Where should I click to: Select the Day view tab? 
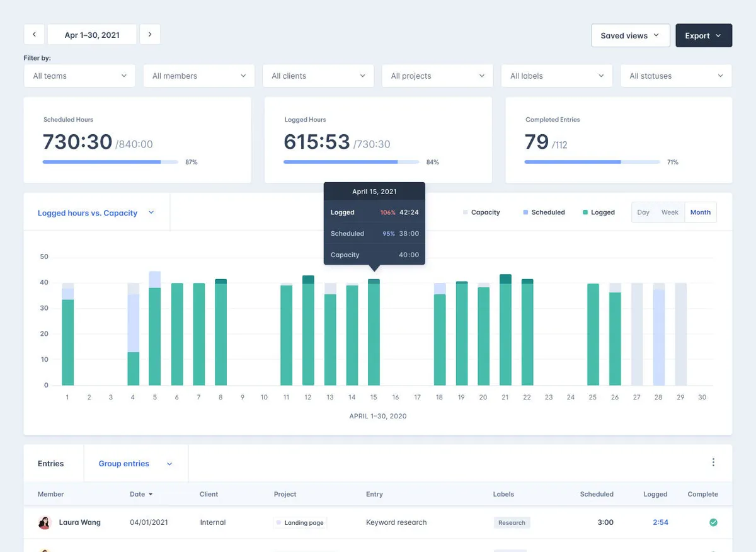coord(643,212)
